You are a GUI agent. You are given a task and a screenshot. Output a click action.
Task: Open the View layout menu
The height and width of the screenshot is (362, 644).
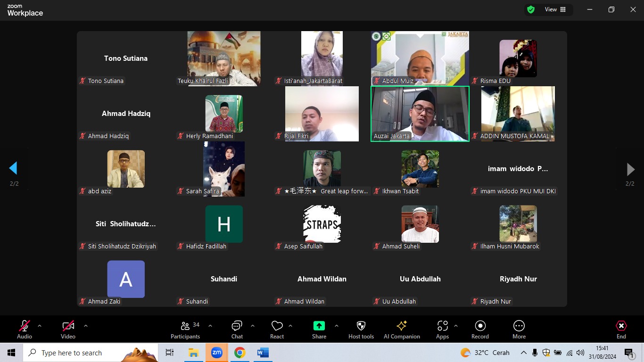click(555, 9)
